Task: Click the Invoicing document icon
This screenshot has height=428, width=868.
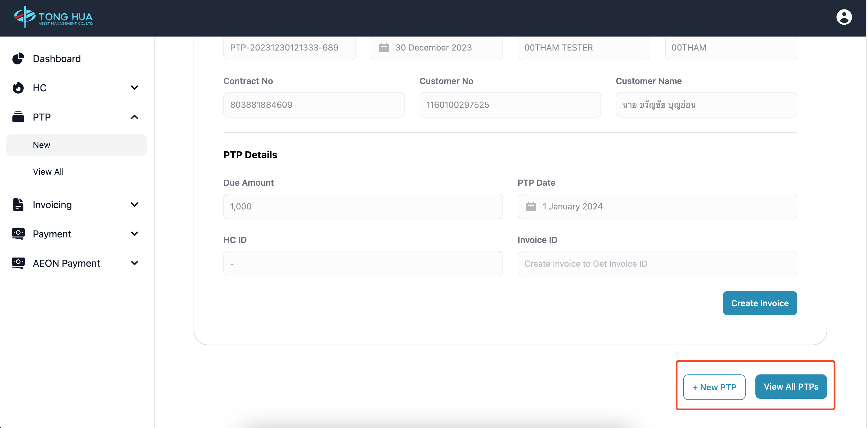Action: pyautogui.click(x=18, y=205)
